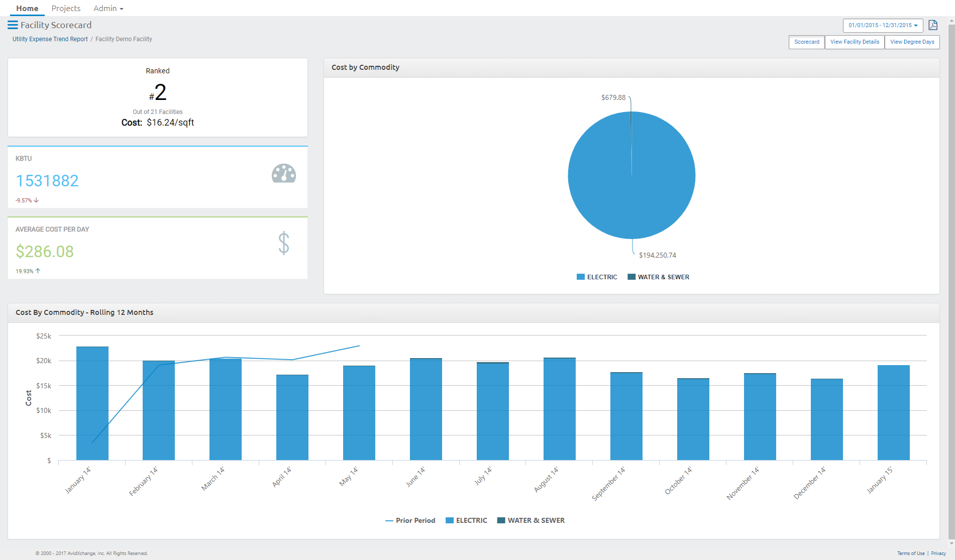Open the hamburger menu beside Facility Scorecard
The height and width of the screenshot is (560, 955).
coord(13,25)
